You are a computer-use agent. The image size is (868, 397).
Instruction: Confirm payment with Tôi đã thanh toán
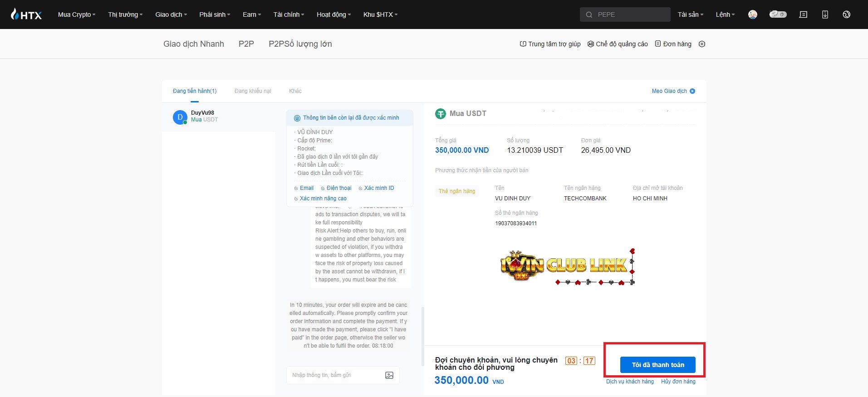click(x=658, y=365)
